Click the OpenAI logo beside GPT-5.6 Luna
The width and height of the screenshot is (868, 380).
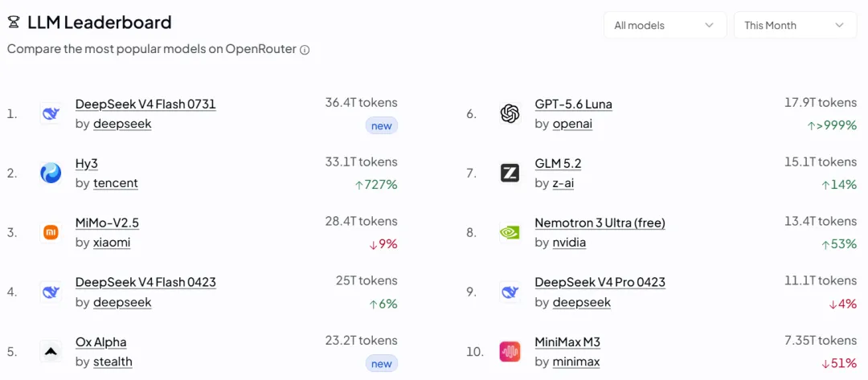pos(510,114)
